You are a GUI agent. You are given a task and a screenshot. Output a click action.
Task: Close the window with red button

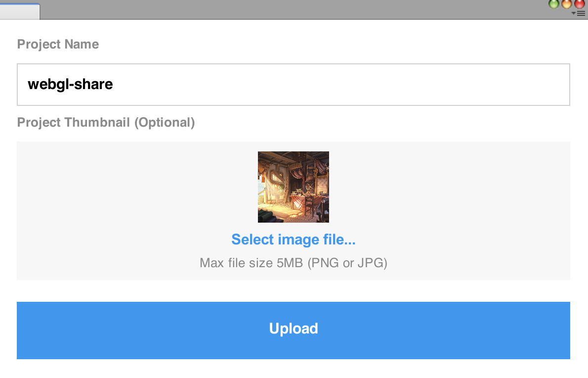coord(580,3)
